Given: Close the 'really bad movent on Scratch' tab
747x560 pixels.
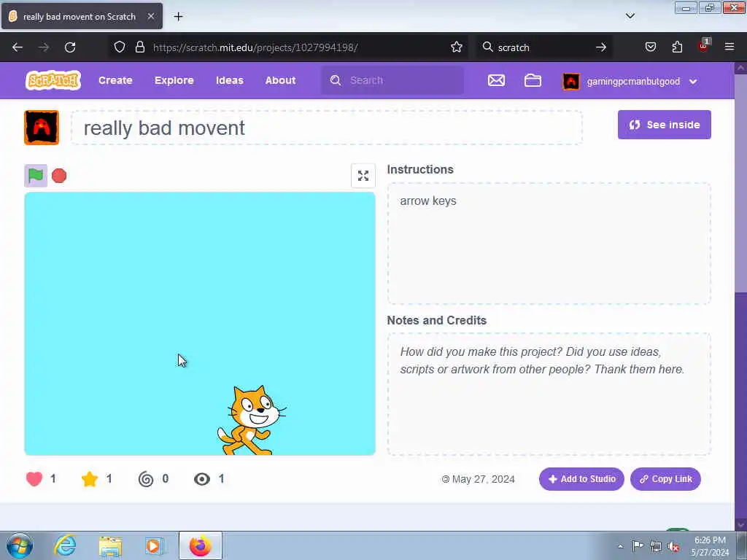Looking at the screenshot, I should (150, 16).
